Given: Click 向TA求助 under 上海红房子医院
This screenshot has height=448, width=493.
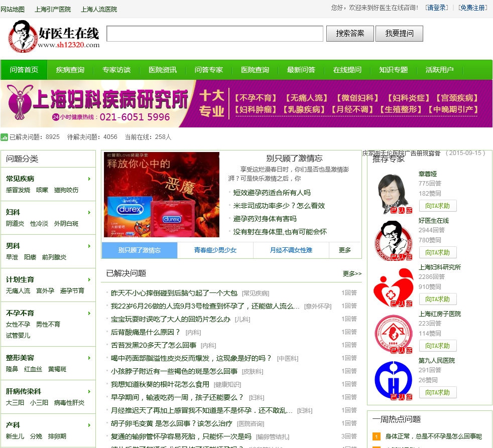Looking at the screenshot, I should 438,346.
